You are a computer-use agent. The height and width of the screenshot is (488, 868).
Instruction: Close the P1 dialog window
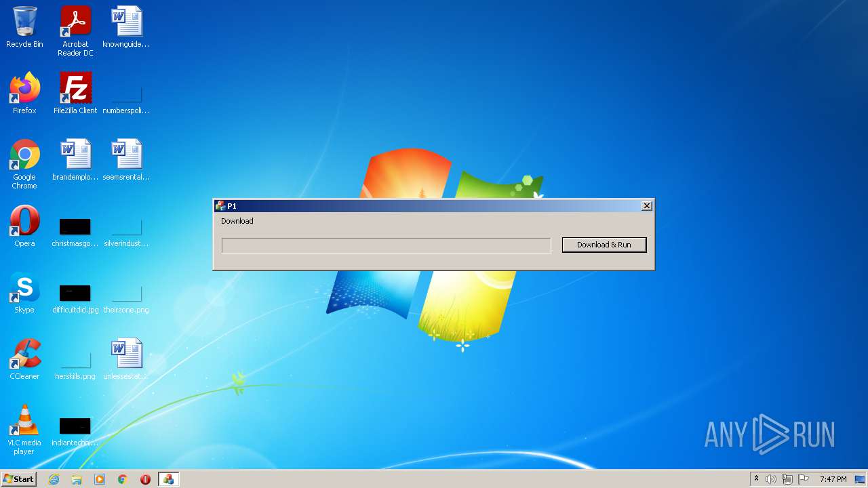coord(647,205)
